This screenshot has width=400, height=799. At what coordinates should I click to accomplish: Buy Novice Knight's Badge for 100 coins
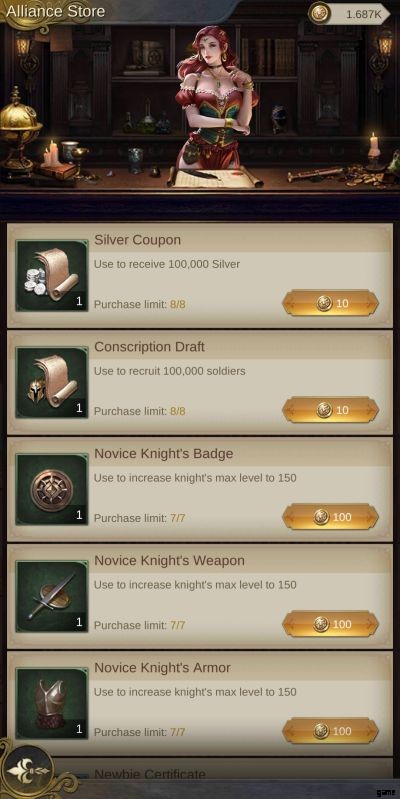point(330,517)
